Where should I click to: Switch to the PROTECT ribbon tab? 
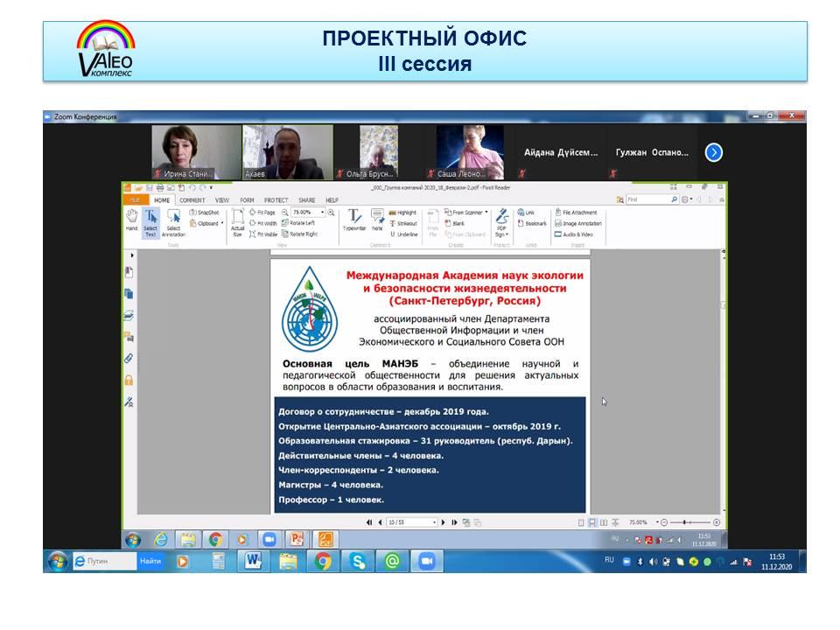click(276, 200)
